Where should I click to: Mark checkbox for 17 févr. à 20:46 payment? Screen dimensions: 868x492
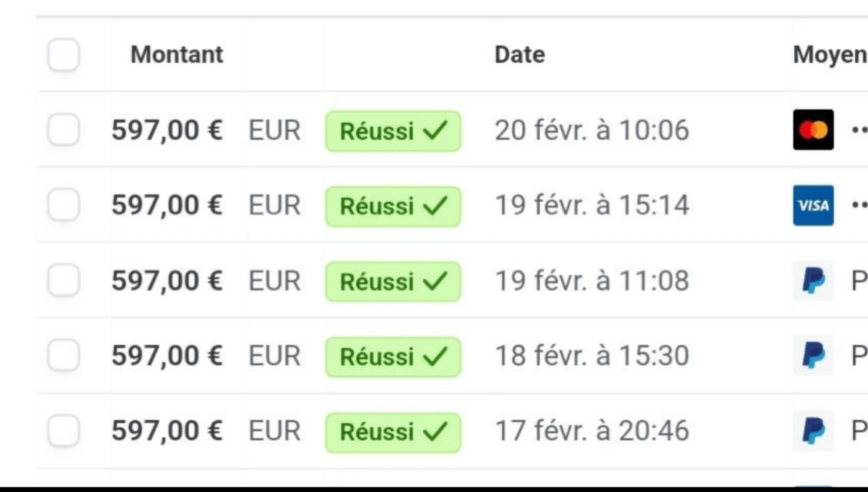coord(63,431)
